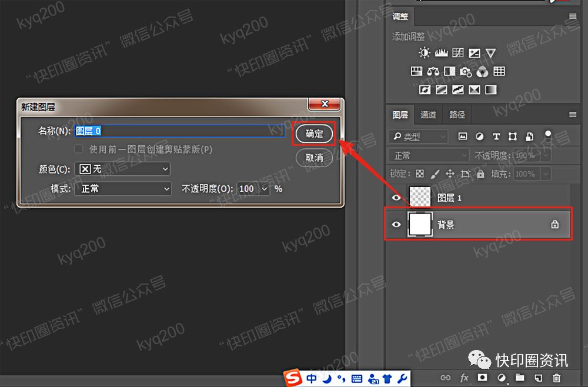The height and width of the screenshot is (387, 588).
Task: Filter layers by type layers
Action: click(x=496, y=136)
